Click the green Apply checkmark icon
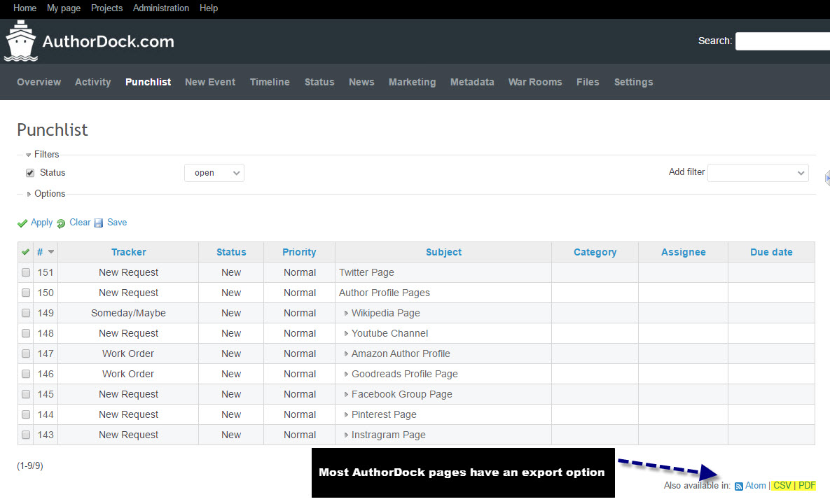The height and width of the screenshot is (504, 830). [x=22, y=223]
